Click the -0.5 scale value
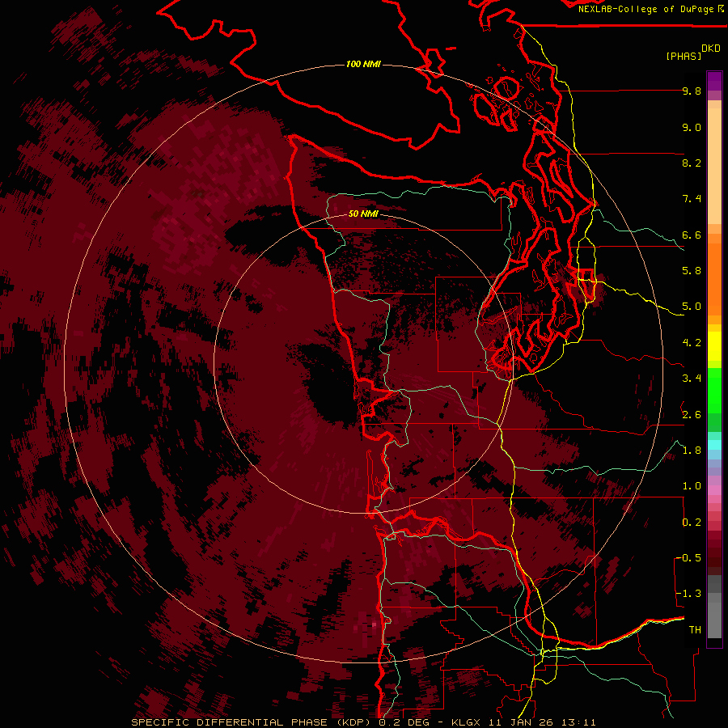 click(688, 558)
